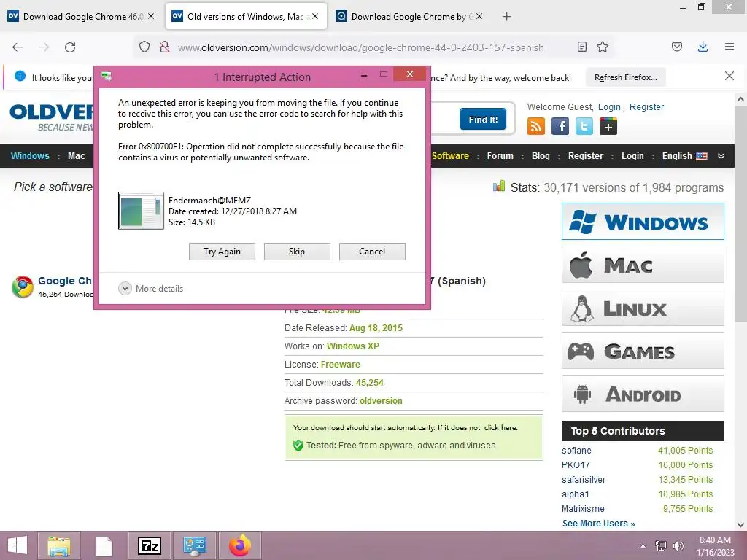The image size is (747, 560).
Task: Click the Mac platform banner
Action: 643,264
